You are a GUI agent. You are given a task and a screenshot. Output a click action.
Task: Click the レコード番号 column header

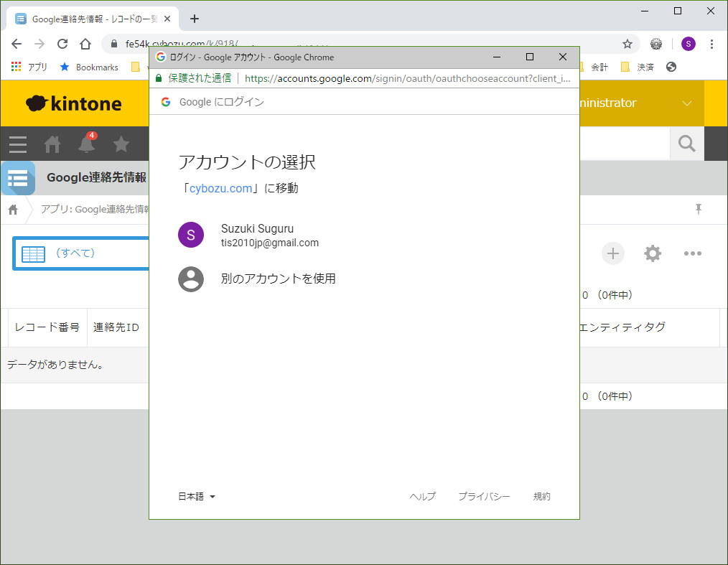tap(47, 327)
